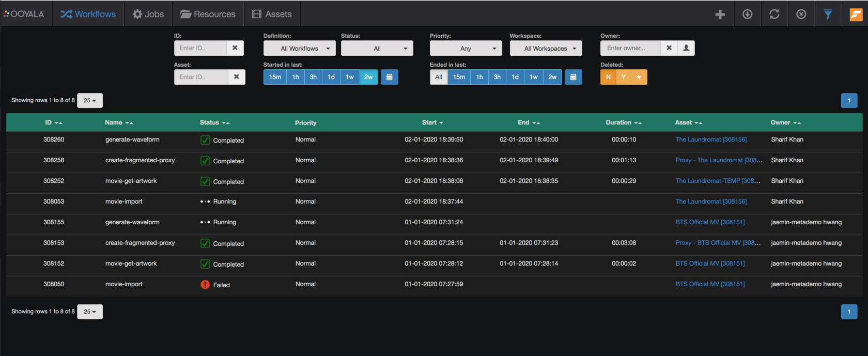Open The Laundromat-TEMP asset link
Screen dimensions: 868x356
717,181
